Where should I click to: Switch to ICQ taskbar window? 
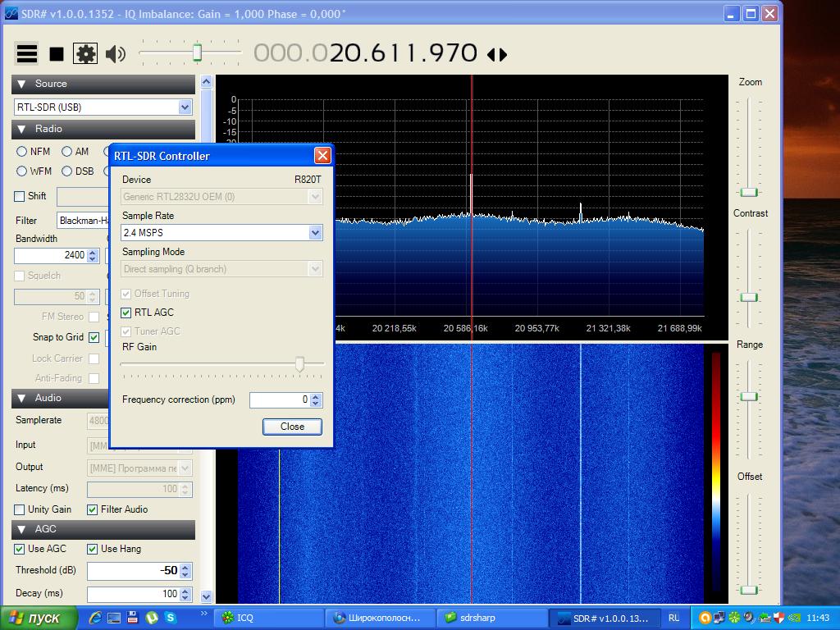point(269,619)
